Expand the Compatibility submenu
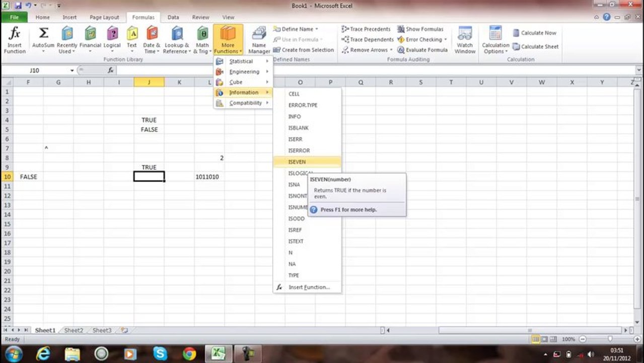This screenshot has width=644, height=363. click(x=243, y=103)
